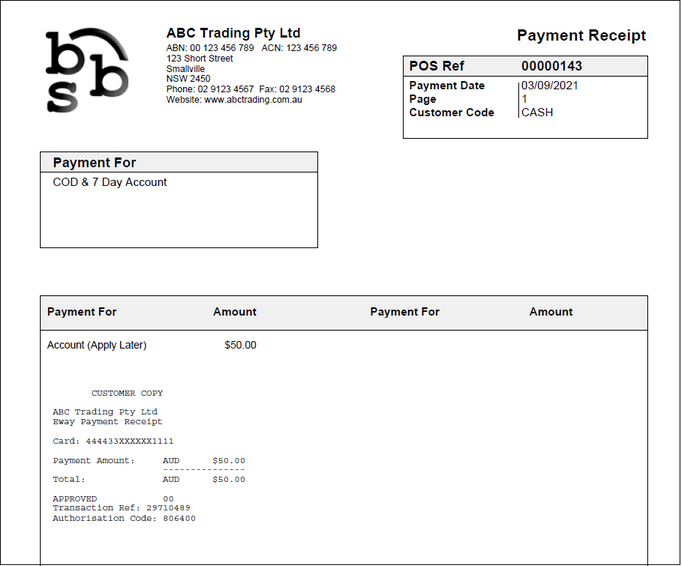
Task: Click the ABC Trading logo
Action: (x=87, y=69)
